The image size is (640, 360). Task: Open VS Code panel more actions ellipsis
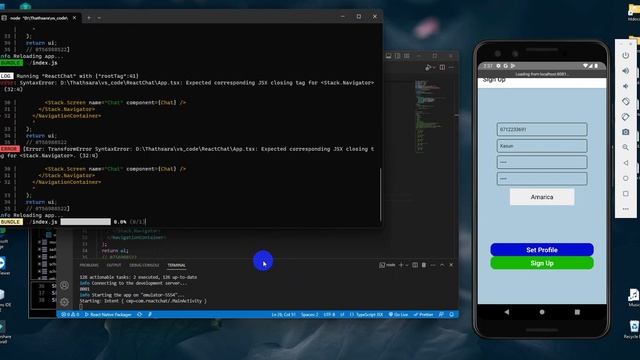pos(433,265)
